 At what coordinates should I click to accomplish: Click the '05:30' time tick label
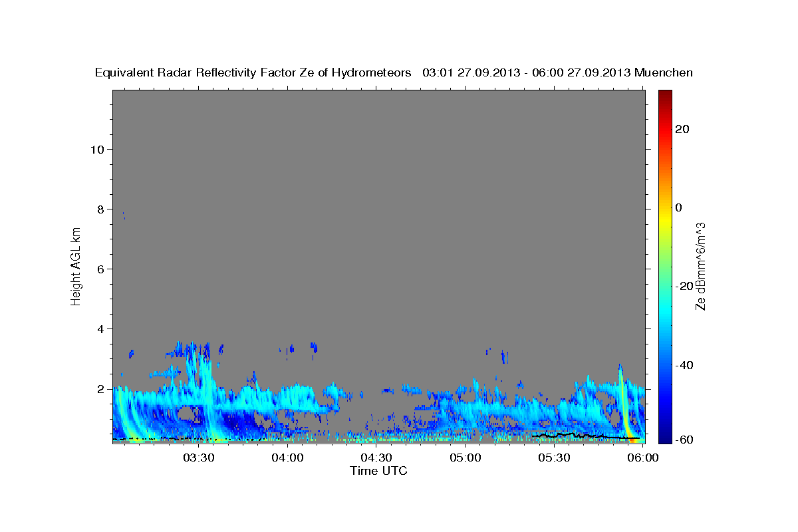pos(555,458)
